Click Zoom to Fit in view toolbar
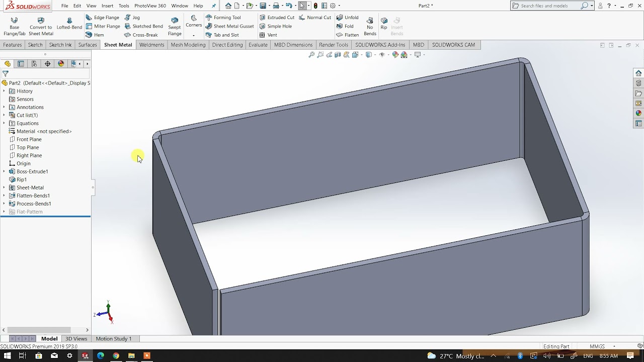Screen dimensions: 644x362 tap(311, 55)
